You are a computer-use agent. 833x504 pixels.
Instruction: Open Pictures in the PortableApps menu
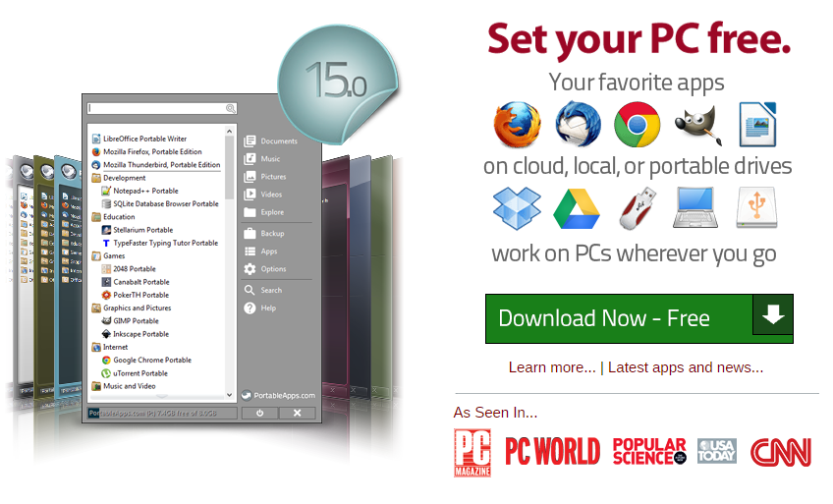pyautogui.click(x=265, y=177)
